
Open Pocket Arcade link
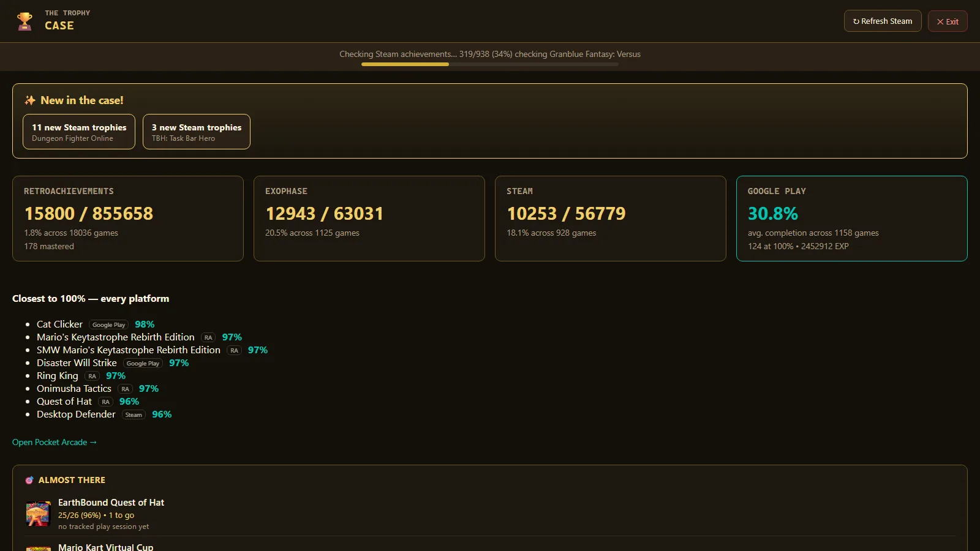point(55,442)
